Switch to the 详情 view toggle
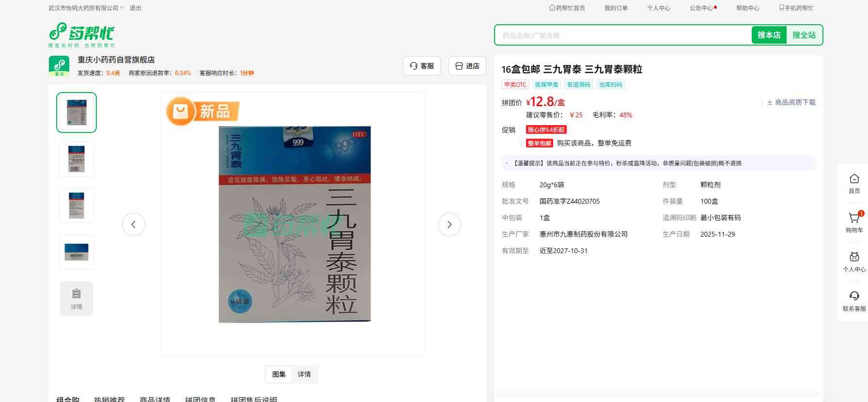 tap(304, 374)
